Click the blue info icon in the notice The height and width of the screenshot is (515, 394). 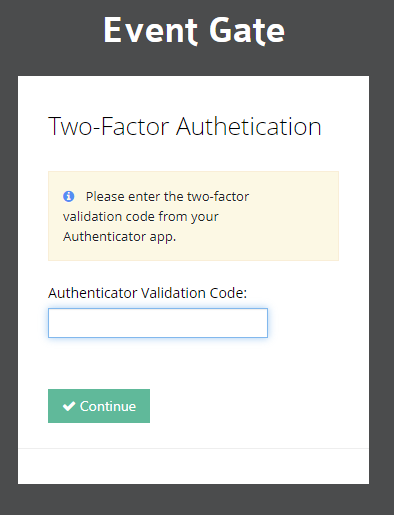click(x=69, y=196)
